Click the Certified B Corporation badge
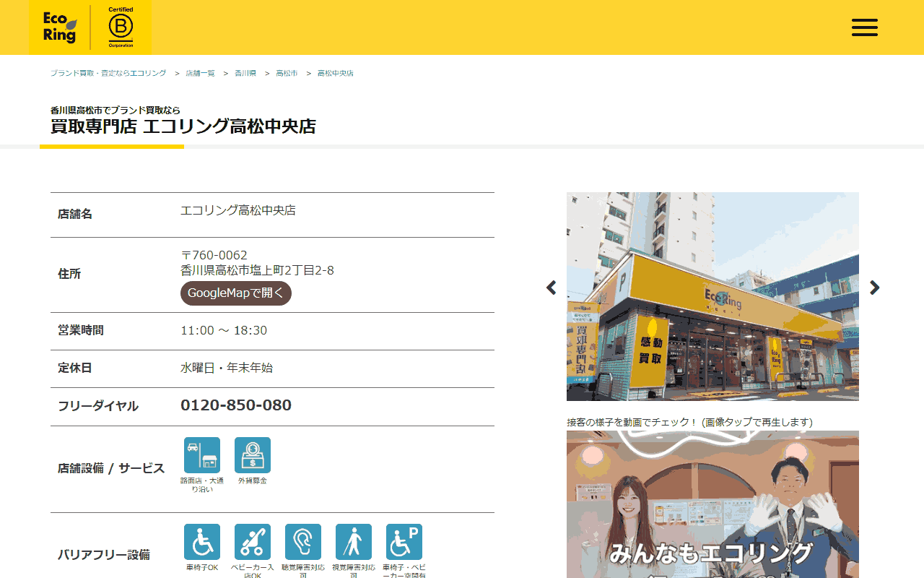This screenshot has height=578, width=924. coord(121,27)
